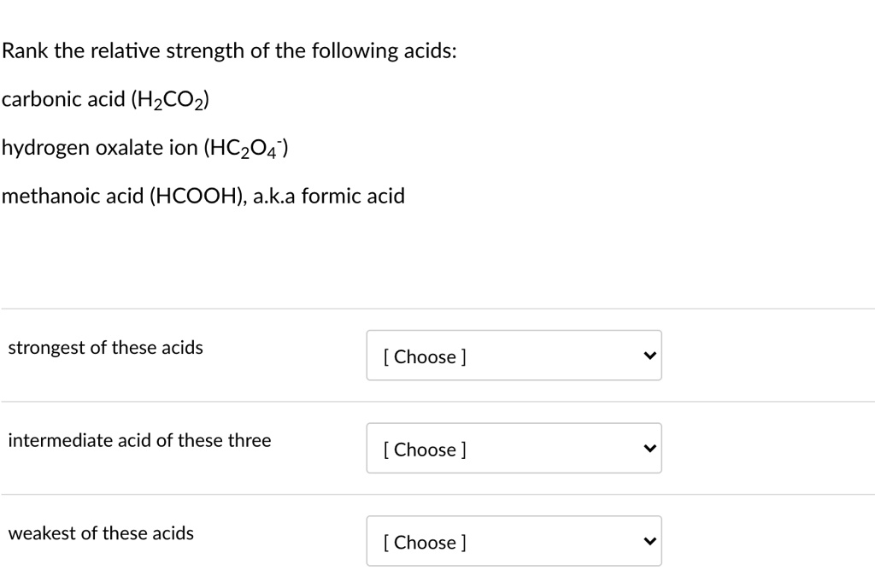
Task: Click the down arrow in the bottom Choose selector
Action: pyautogui.click(x=650, y=539)
